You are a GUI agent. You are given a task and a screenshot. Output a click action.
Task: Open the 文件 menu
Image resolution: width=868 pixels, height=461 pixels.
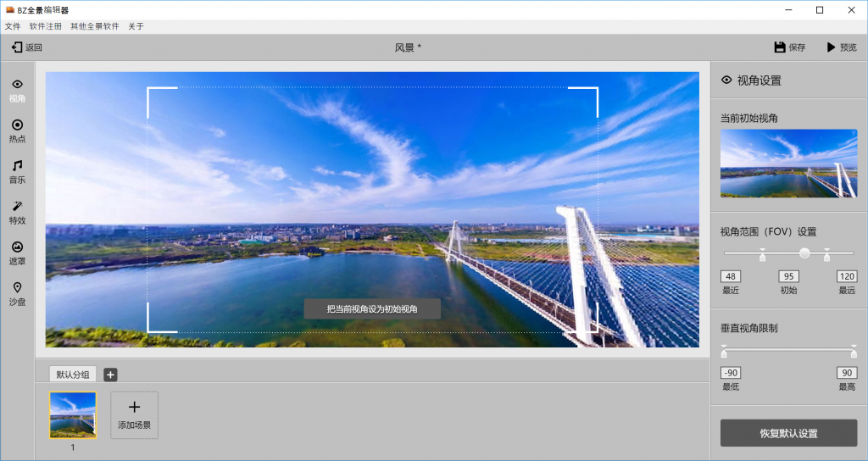click(x=13, y=26)
